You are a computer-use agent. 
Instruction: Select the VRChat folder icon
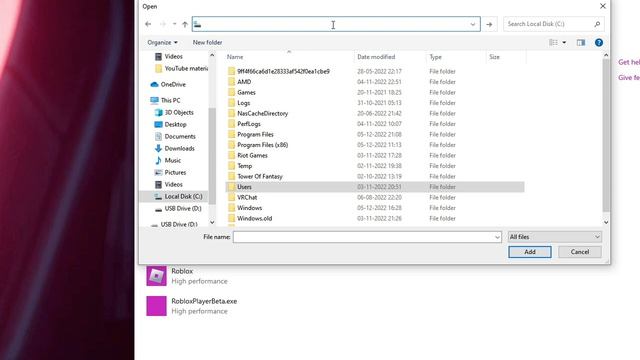click(231, 198)
